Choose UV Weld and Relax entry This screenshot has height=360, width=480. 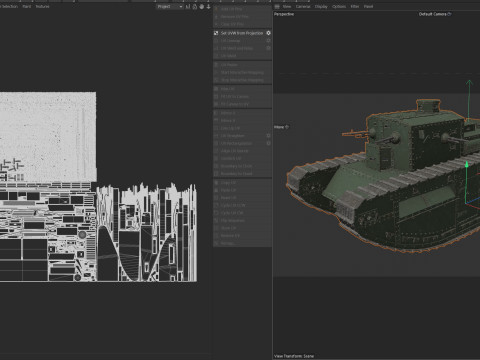click(242, 48)
